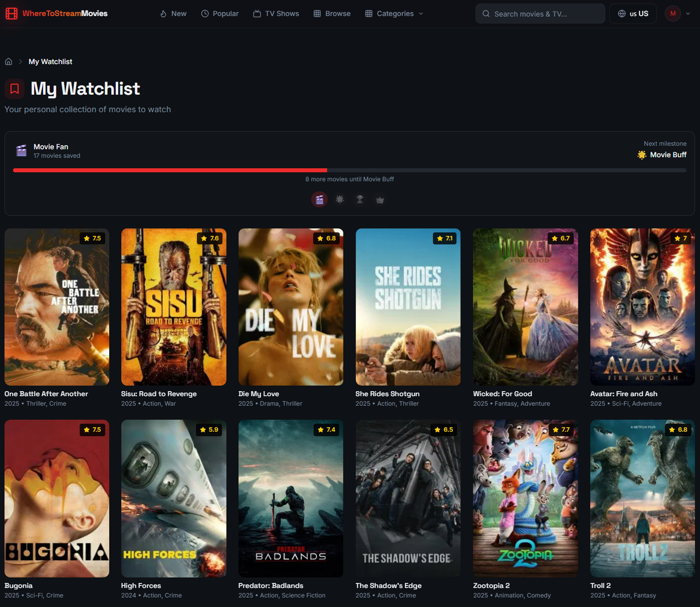
Task: Click the WhereToStreamMovies logo icon
Action: click(11, 13)
